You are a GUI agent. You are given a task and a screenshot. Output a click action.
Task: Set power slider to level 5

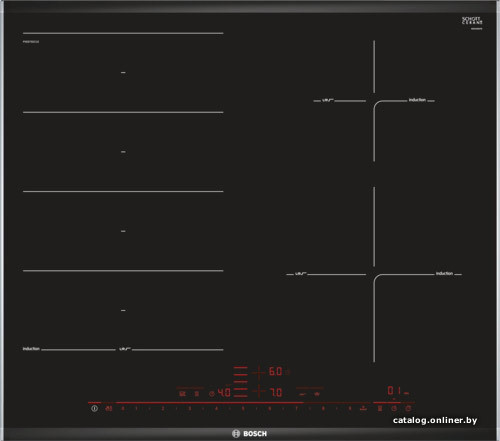(243, 408)
